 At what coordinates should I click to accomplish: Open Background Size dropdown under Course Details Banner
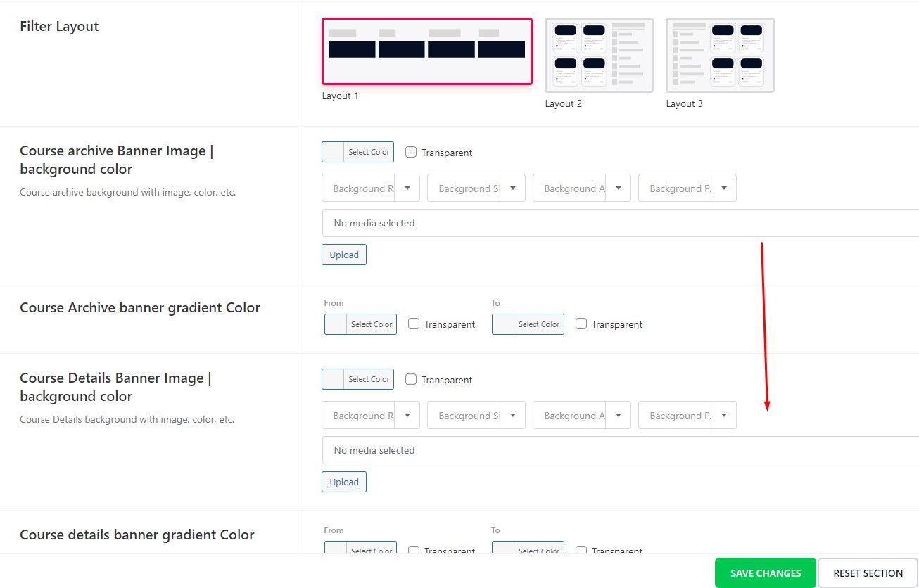tap(476, 416)
